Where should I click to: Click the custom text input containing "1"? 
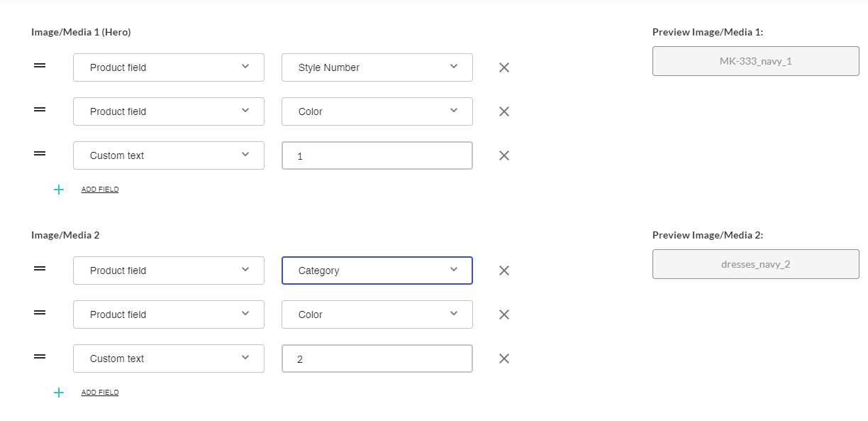pos(377,155)
